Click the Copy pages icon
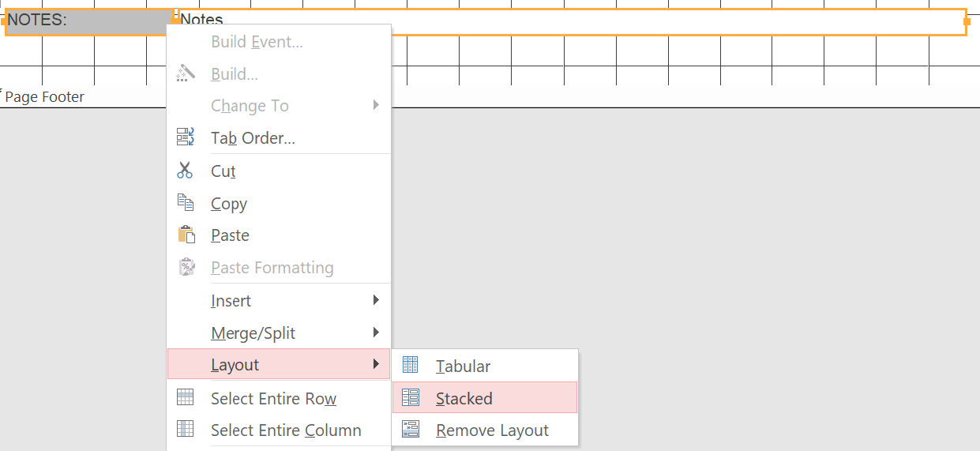 [185, 203]
